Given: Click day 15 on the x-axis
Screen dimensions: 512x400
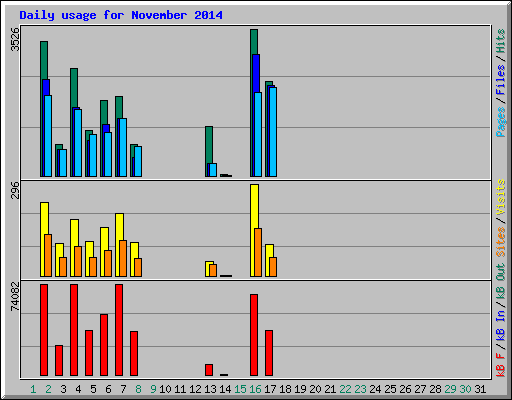Looking at the screenshot, I should pos(240,389).
